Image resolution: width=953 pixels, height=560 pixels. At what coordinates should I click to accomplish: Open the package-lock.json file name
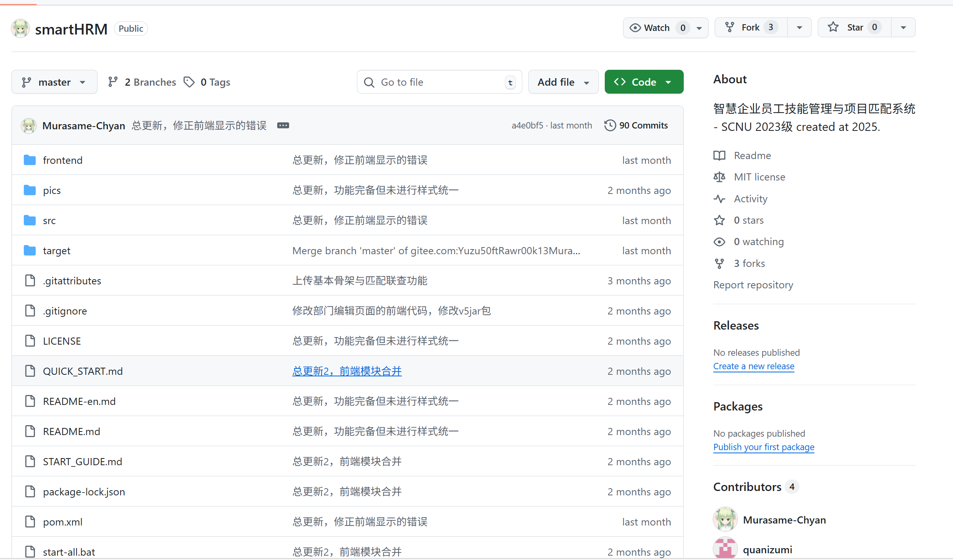coord(84,492)
